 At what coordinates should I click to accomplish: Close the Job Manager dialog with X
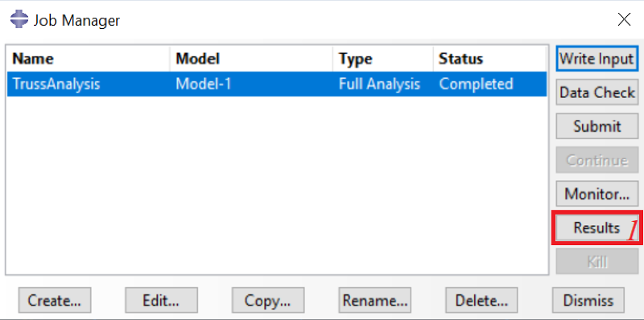pos(624,19)
